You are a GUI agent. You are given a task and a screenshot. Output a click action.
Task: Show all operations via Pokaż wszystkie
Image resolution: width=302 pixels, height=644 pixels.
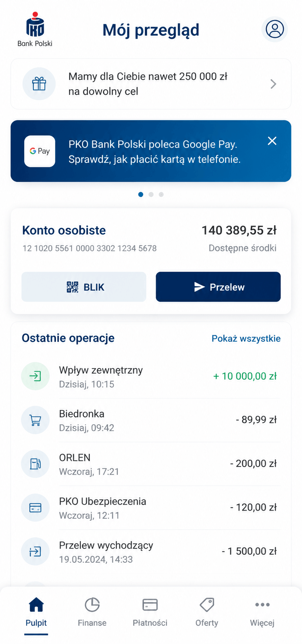(x=246, y=339)
